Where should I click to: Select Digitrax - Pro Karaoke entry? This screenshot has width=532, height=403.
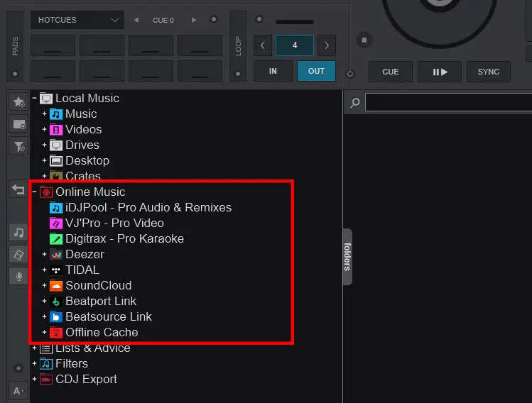tap(124, 238)
